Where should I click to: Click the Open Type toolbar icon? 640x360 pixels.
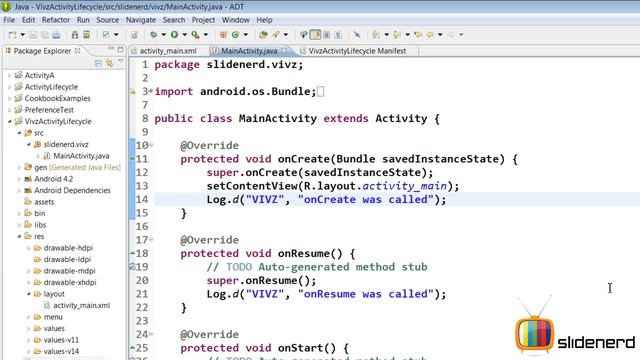[263, 35]
